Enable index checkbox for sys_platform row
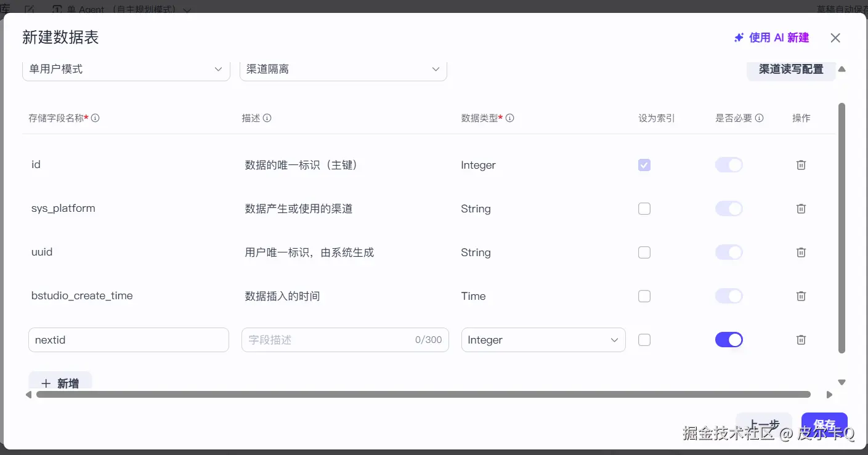This screenshot has width=868, height=455. click(644, 209)
